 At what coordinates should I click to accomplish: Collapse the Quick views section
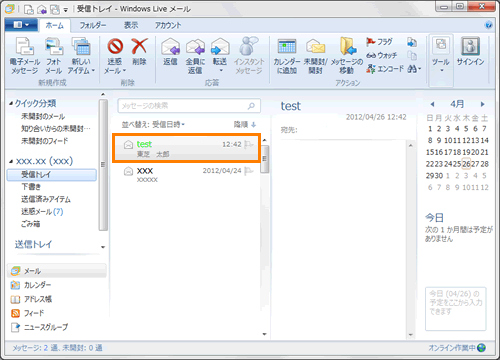(x=11, y=104)
